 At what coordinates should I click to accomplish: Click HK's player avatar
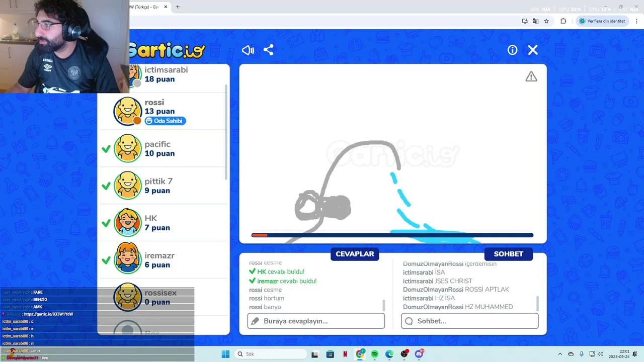pos(128,223)
